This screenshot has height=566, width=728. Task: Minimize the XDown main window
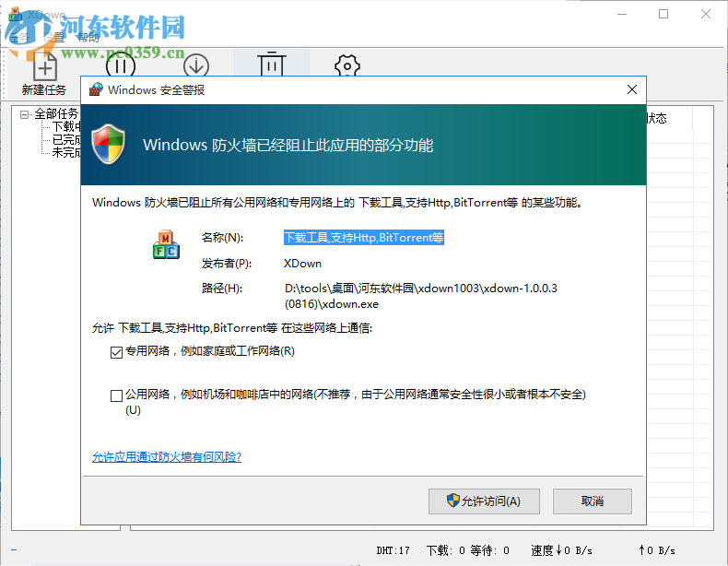pyautogui.click(x=622, y=14)
